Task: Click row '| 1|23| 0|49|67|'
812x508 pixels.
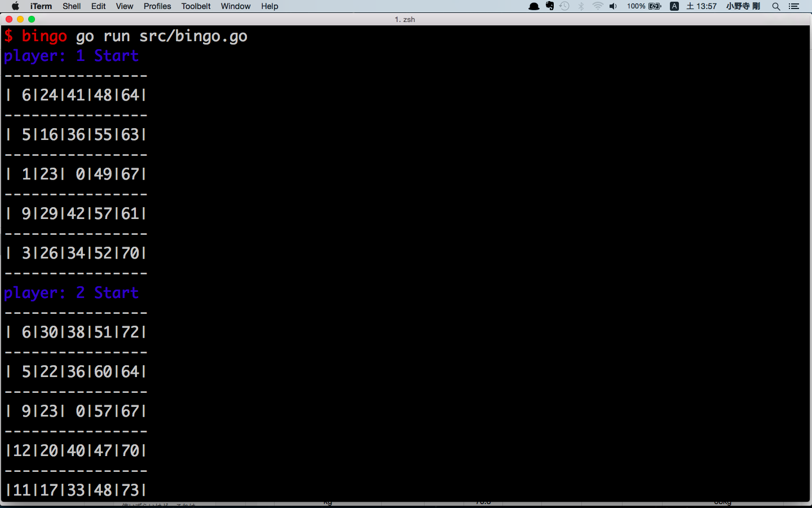Action: click(x=76, y=174)
